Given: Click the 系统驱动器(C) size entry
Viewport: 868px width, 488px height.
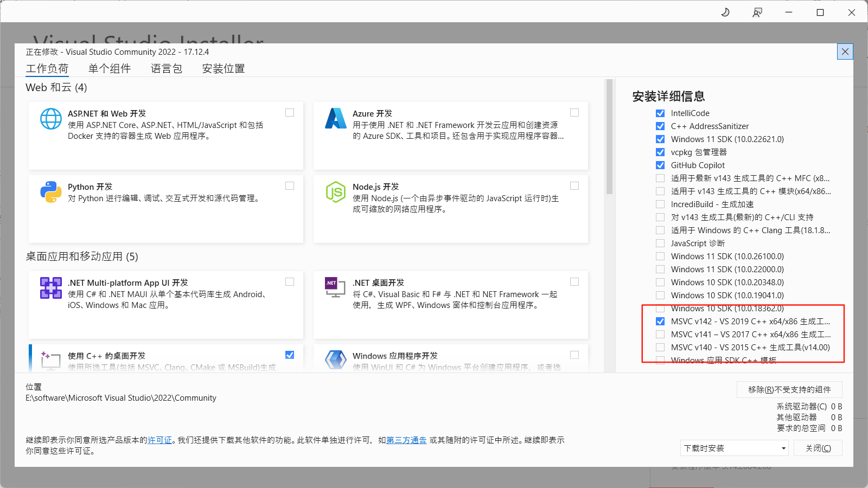Looking at the screenshot, I should pyautogui.click(x=809, y=407).
